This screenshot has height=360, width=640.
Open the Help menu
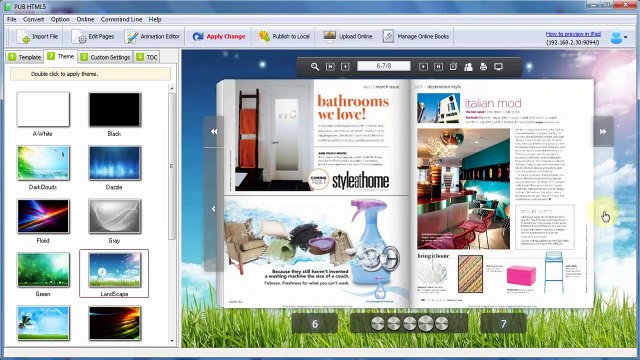[x=155, y=19]
